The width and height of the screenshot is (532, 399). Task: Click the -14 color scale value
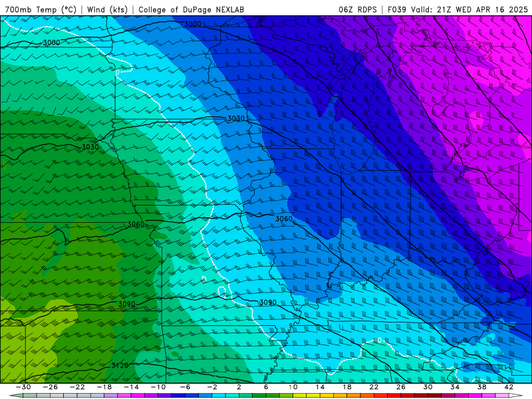(x=131, y=387)
